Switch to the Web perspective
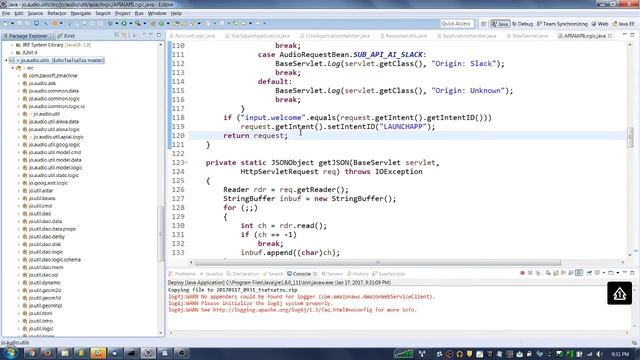The width and height of the screenshot is (640, 360). point(600,24)
